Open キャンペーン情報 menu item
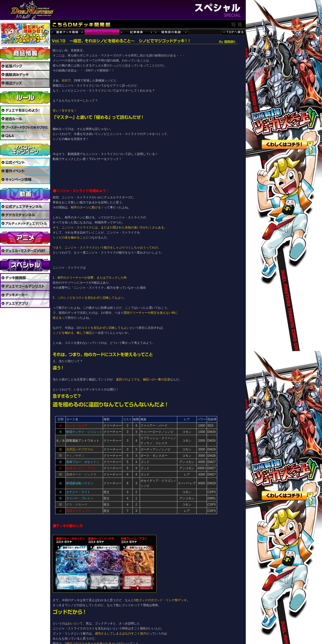Image resolution: width=322 pixels, height=644 pixels. [x=25, y=179]
